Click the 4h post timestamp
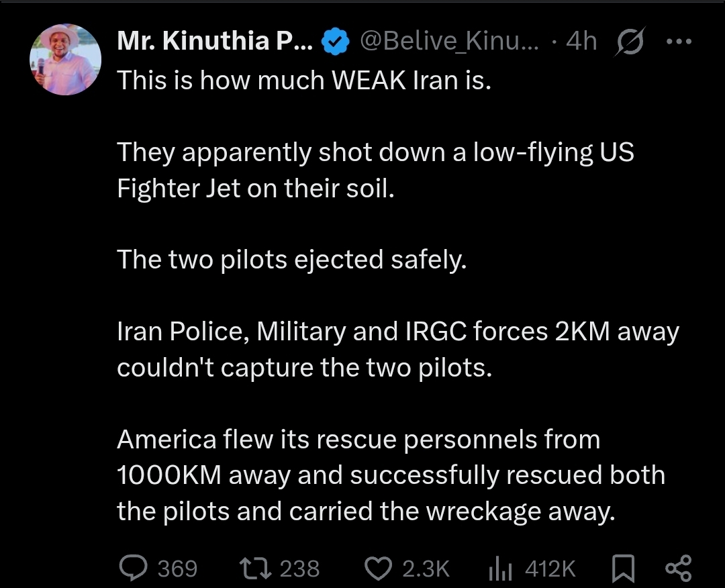The image size is (725, 588). pyautogui.click(x=581, y=42)
